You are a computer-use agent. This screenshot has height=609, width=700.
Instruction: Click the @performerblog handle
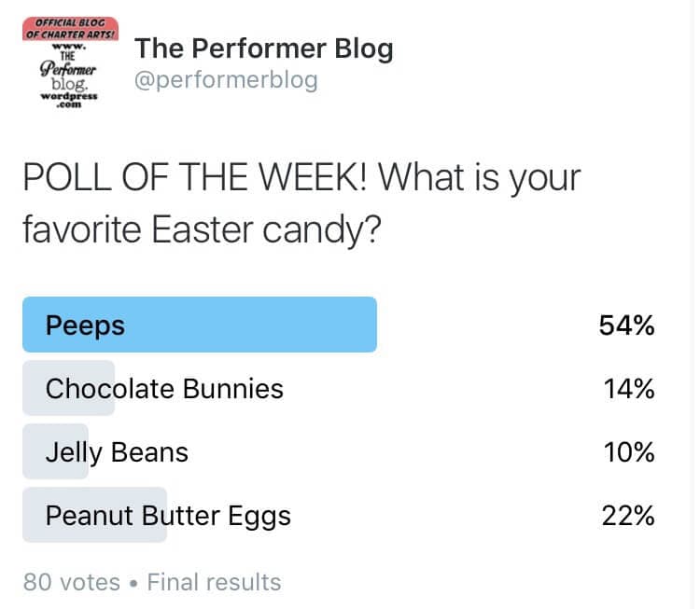click(227, 80)
